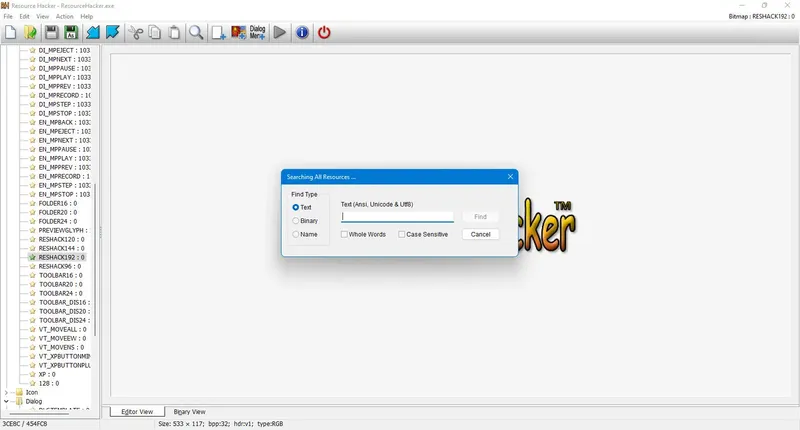The width and height of the screenshot is (800, 430).
Task: Close the Searching All Resources dialog
Action: click(510, 177)
